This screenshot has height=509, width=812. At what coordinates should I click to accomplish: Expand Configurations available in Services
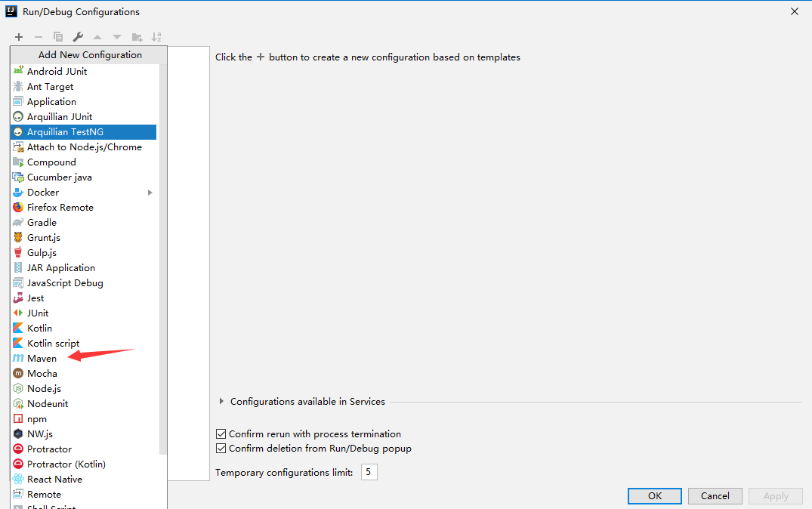(221, 401)
